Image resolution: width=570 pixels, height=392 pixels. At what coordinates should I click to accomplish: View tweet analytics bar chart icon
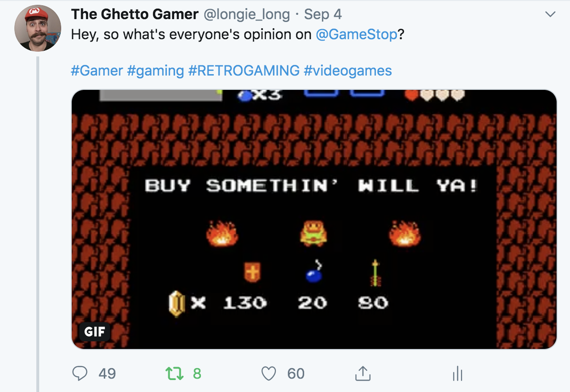(x=457, y=373)
